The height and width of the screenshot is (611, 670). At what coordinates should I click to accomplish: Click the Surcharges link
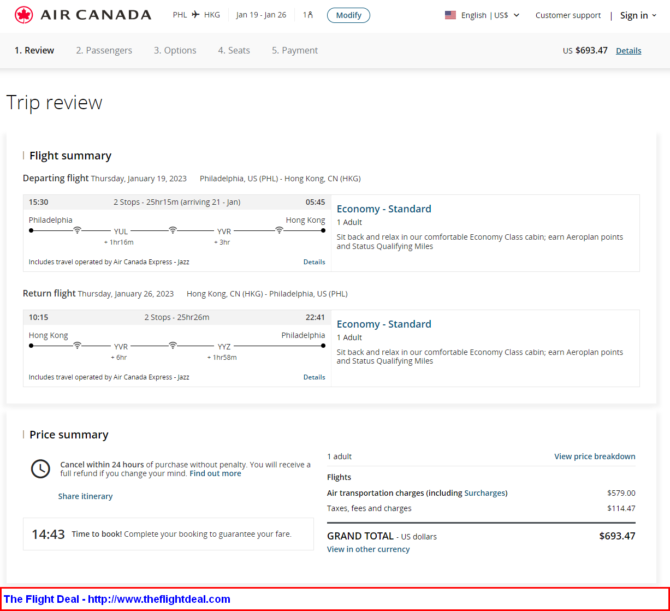(x=485, y=493)
